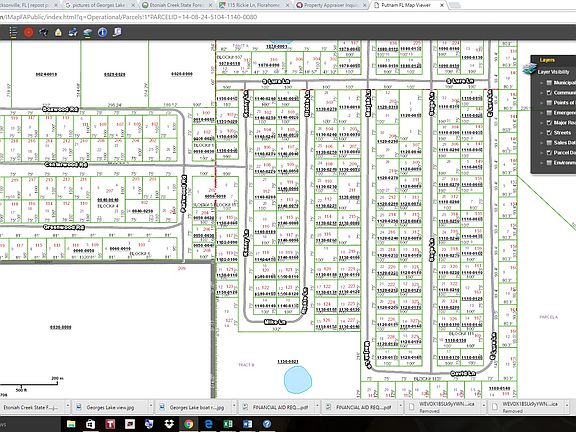Image resolution: width=576 pixels, height=432 pixels.
Task: Open File Explorer from the taskbar
Action: 71,424
